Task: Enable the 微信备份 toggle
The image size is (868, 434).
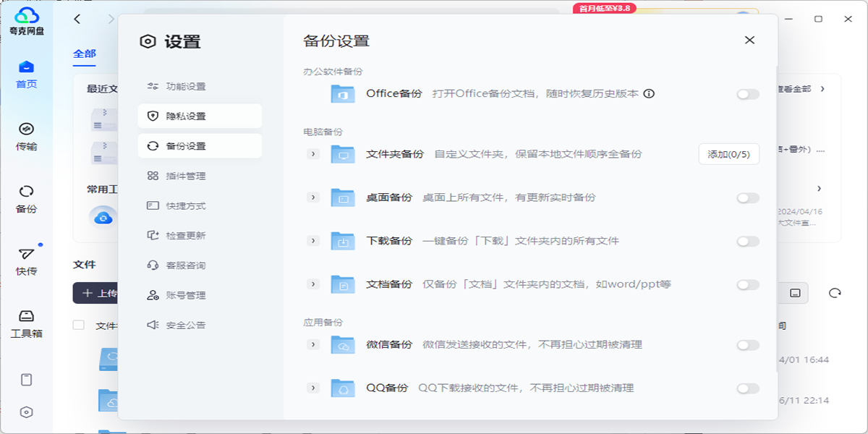Action: (x=746, y=345)
